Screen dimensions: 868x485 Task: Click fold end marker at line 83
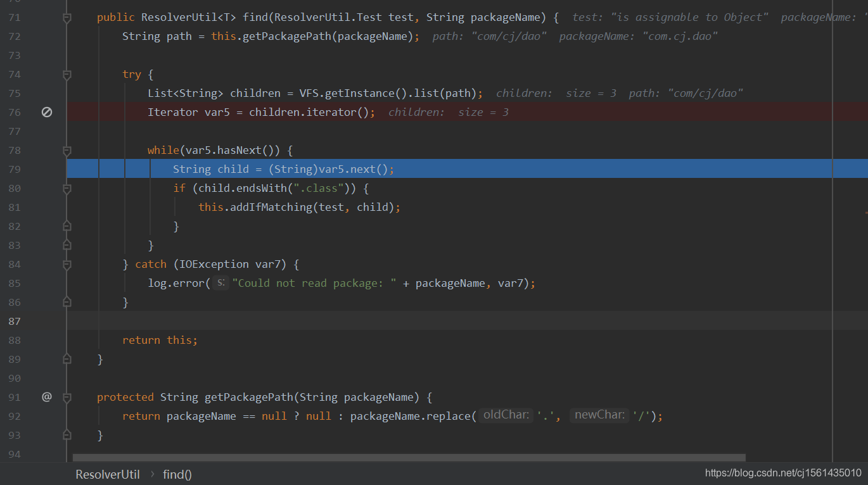(x=67, y=244)
